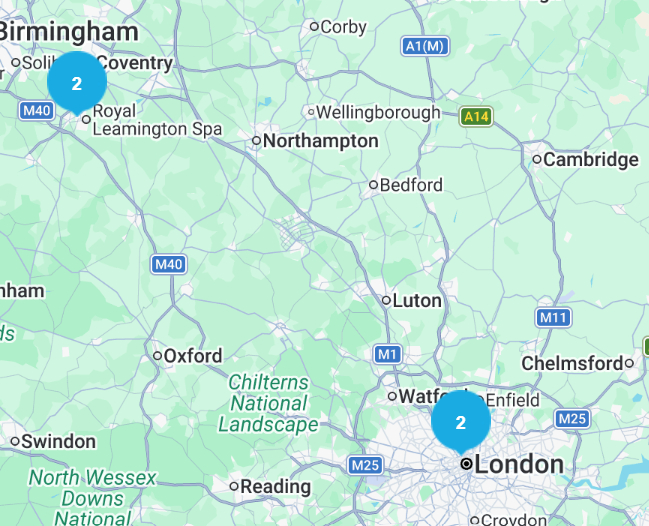The width and height of the screenshot is (649, 526).
Task: Click the Luton town label
Action: 417,301
